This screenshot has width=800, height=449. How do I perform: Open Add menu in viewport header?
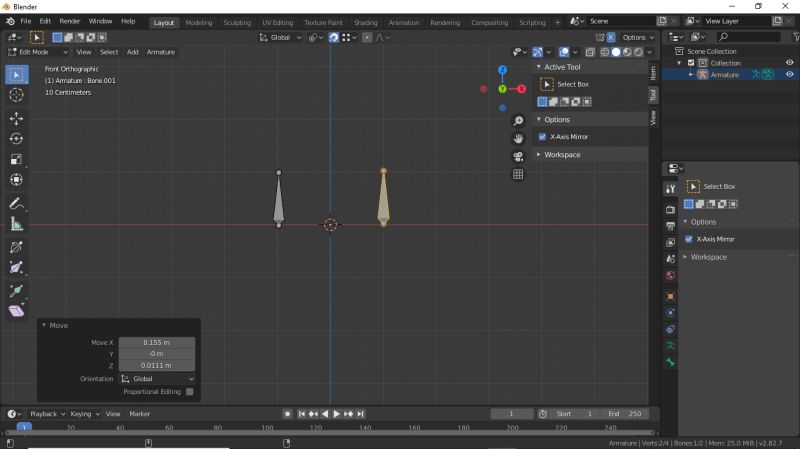coord(133,52)
